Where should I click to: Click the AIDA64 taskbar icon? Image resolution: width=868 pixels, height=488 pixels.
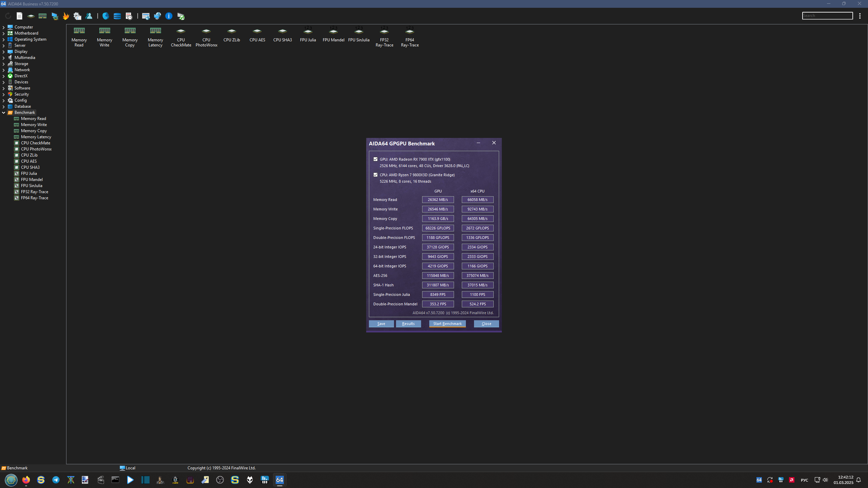tap(279, 480)
